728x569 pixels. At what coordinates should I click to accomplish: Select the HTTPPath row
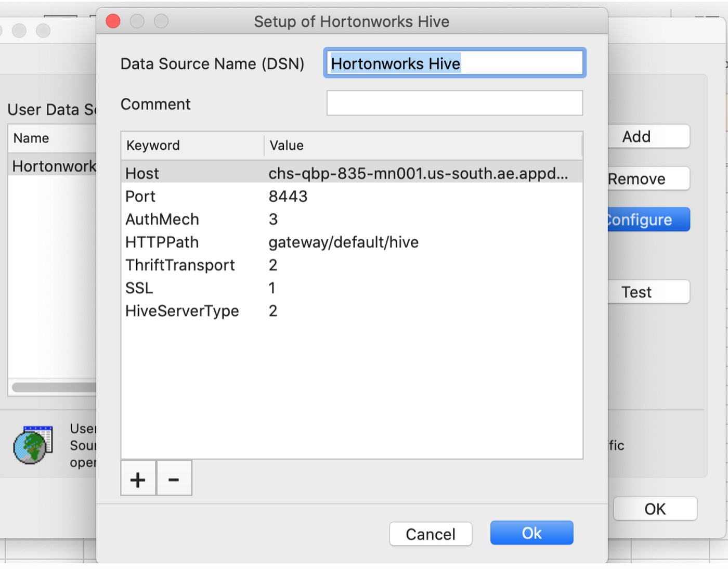[x=352, y=242]
